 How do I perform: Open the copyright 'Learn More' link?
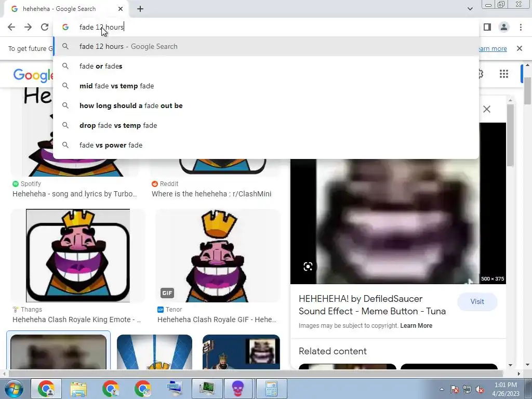(416, 326)
